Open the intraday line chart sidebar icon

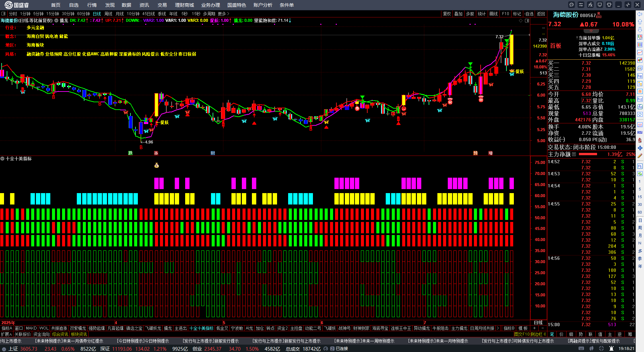click(640, 53)
